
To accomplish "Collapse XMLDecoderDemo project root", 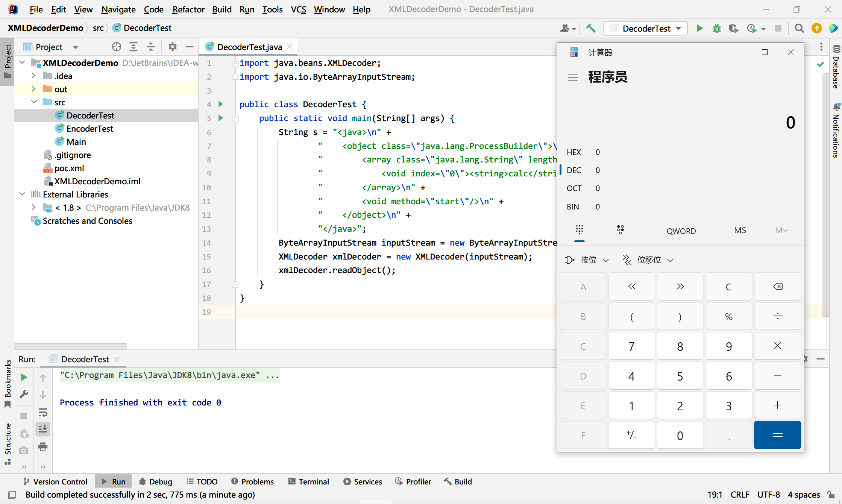I will 22,62.
